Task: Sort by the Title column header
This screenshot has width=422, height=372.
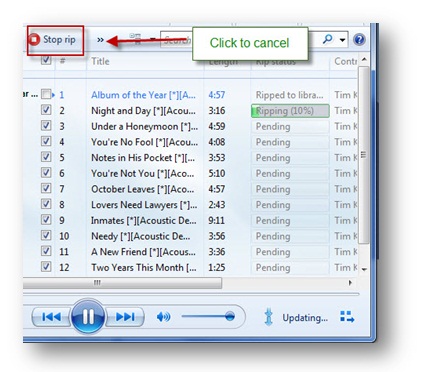Action: click(x=100, y=61)
